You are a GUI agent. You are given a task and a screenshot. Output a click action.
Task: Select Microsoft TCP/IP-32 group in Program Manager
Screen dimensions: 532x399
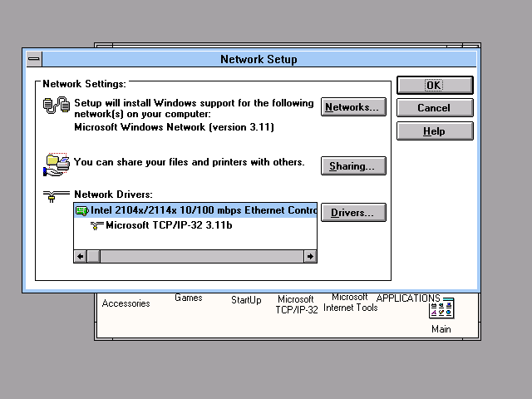tap(297, 304)
